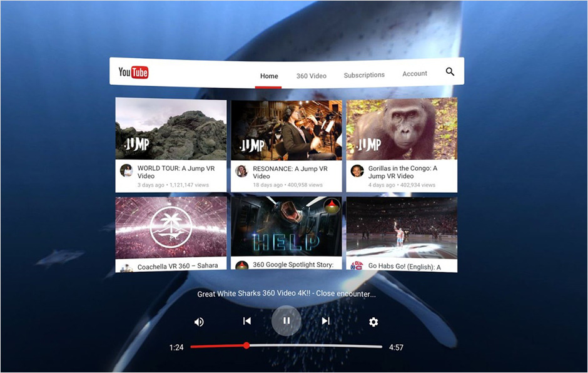Click the RESONANCE channel avatar
This screenshot has width=588, height=373.
[241, 171]
